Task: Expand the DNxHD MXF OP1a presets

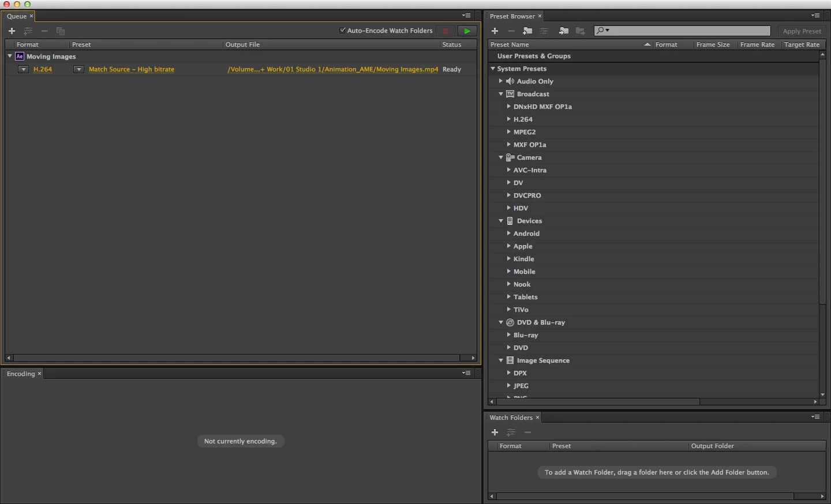Action: click(x=508, y=107)
